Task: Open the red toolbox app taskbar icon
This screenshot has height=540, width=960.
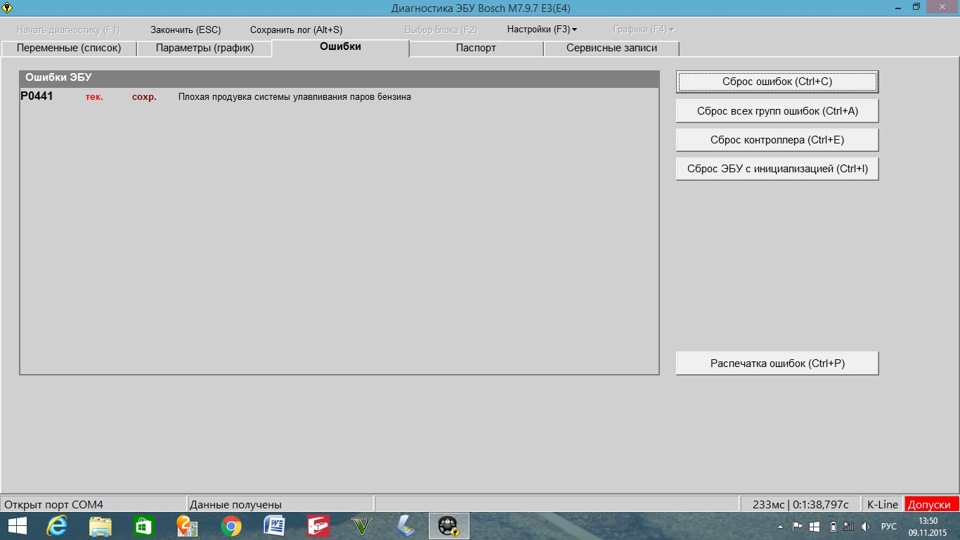Action: (318, 526)
